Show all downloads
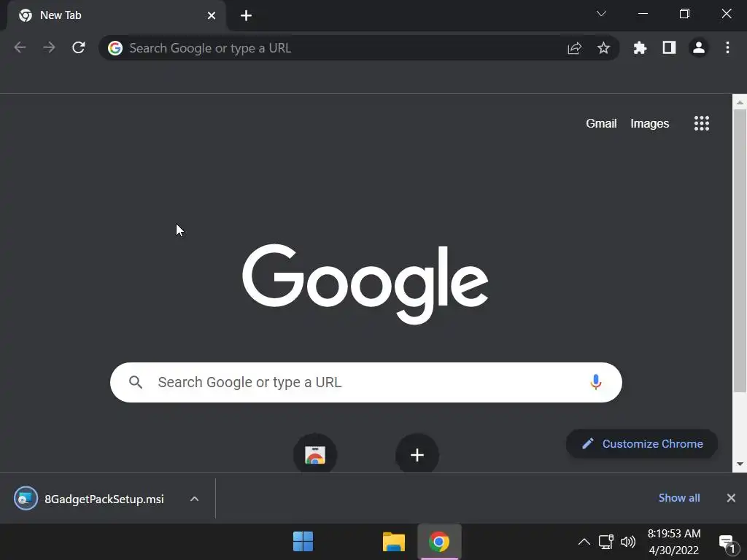This screenshot has height=560, width=747. coord(679,498)
